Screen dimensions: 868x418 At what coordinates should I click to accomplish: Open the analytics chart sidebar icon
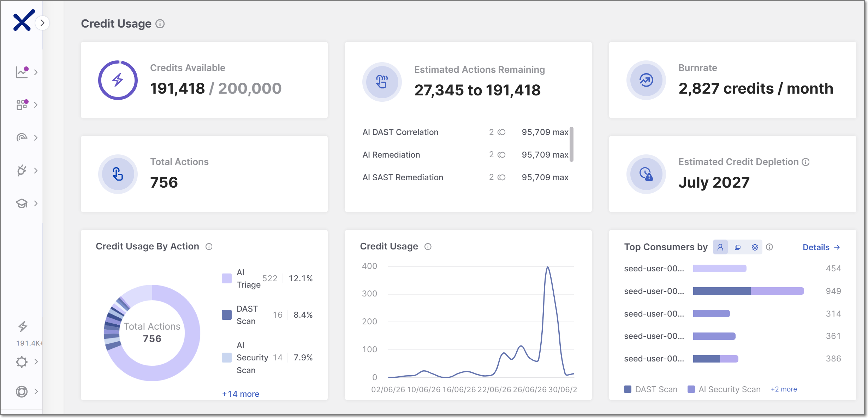tap(22, 72)
